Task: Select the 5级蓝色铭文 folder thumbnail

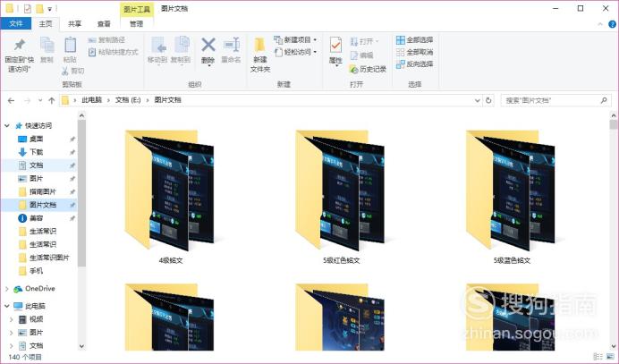Action: tap(512, 191)
